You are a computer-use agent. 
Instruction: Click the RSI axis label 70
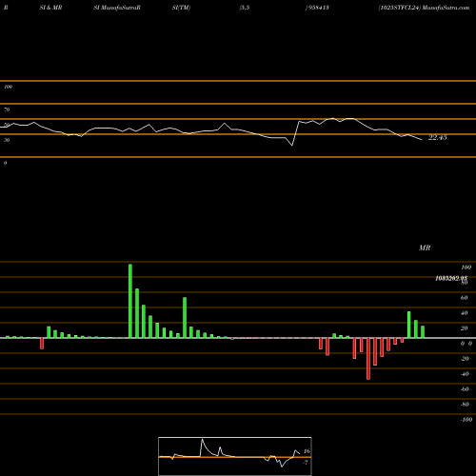coord(7,109)
